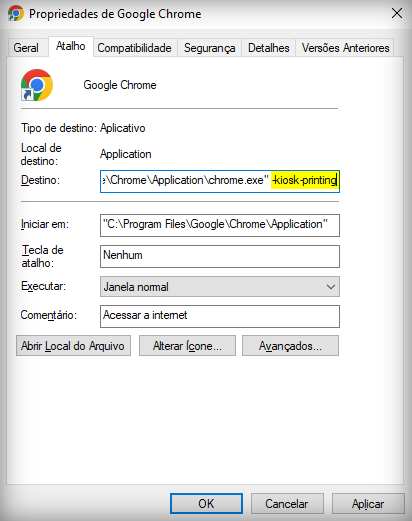The width and height of the screenshot is (412, 521).
Task: Click the Chrome icon in the title bar
Action: click(15, 14)
